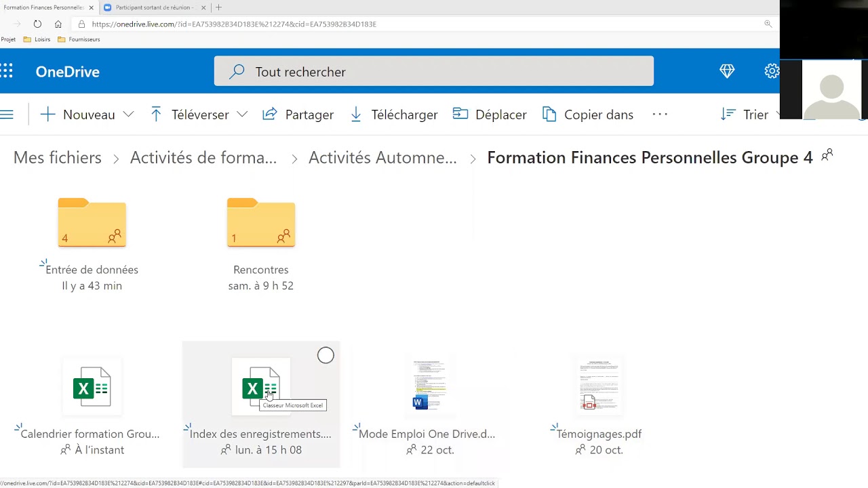Image resolution: width=868 pixels, height=488 pixels.
Task: Click the Copier dans button
Action: 588,115
